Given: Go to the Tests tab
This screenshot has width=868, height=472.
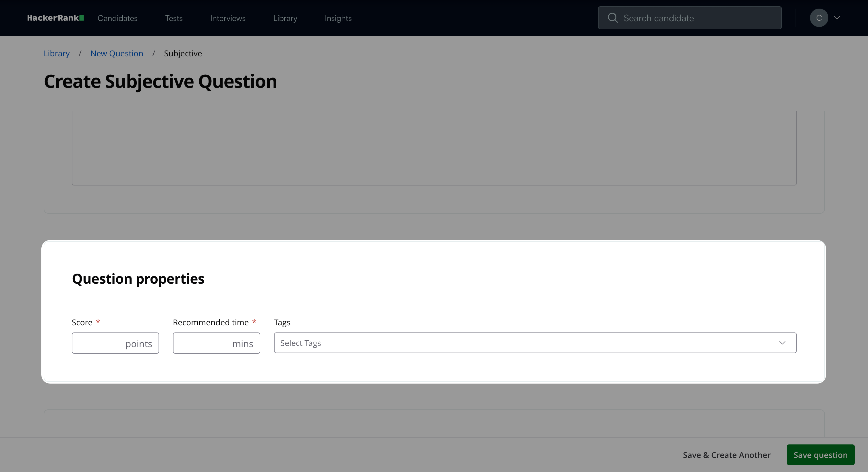Looking at the screenshot, I should coord(173,18).
